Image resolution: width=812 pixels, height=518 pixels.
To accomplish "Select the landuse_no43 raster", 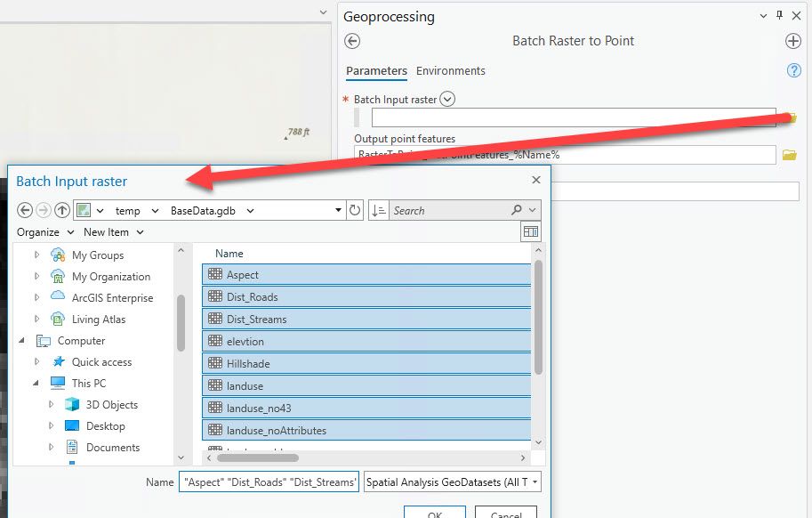I will click(366, 409).
